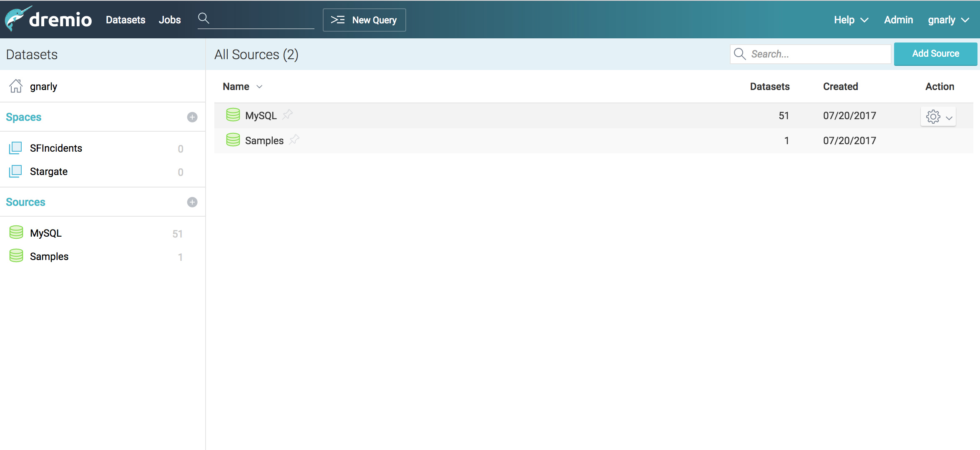Viewport: 980px width, 450px height.
Task: Click the MySQL created date 07/20/2017
Action: click(849, 115)
